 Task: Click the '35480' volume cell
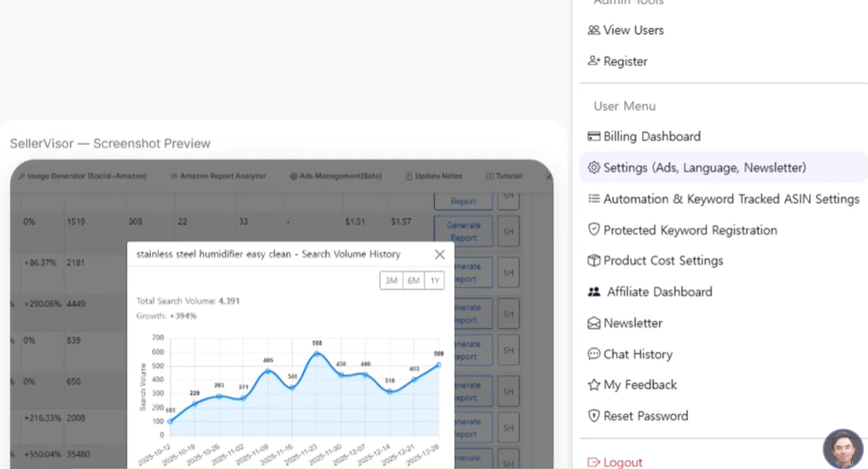78,454
